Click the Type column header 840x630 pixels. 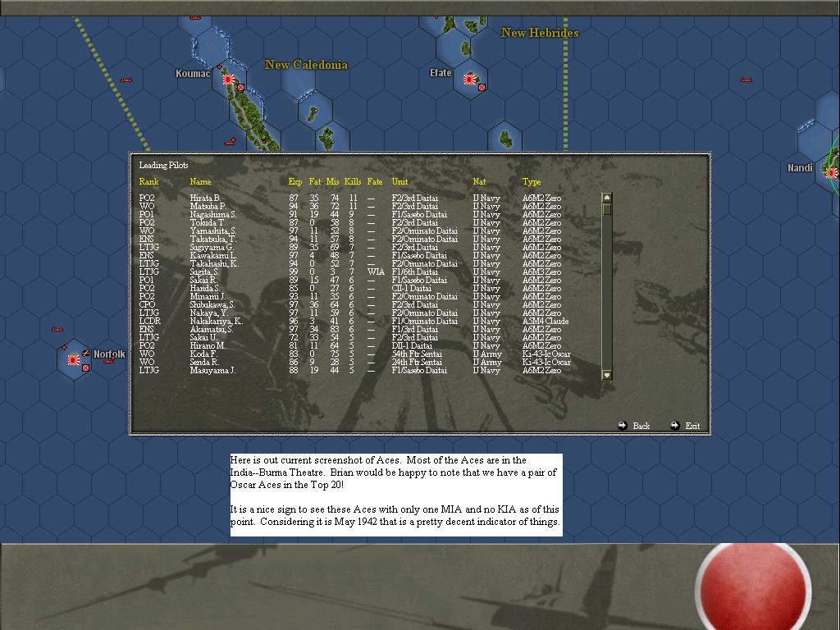tap(532, 181)
